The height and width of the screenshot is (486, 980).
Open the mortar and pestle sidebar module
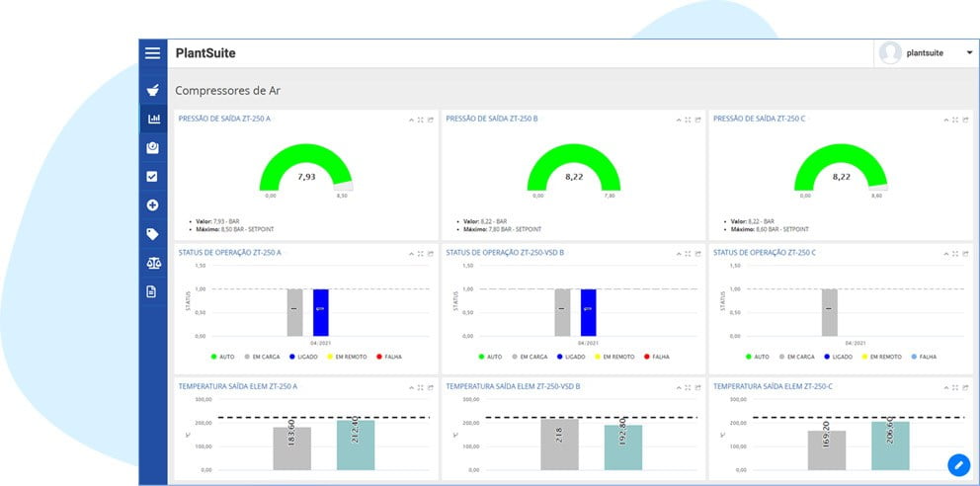[152, 91]
